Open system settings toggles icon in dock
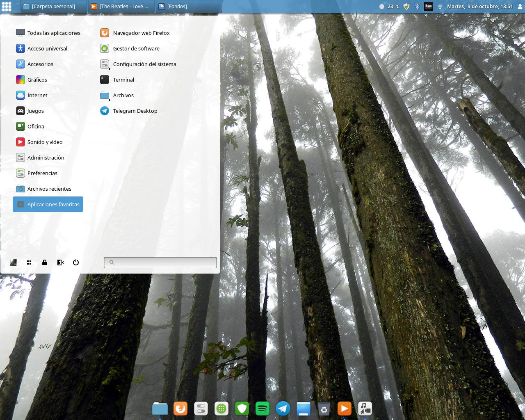The height and width of the screenshot is (420, 525). 201,409
